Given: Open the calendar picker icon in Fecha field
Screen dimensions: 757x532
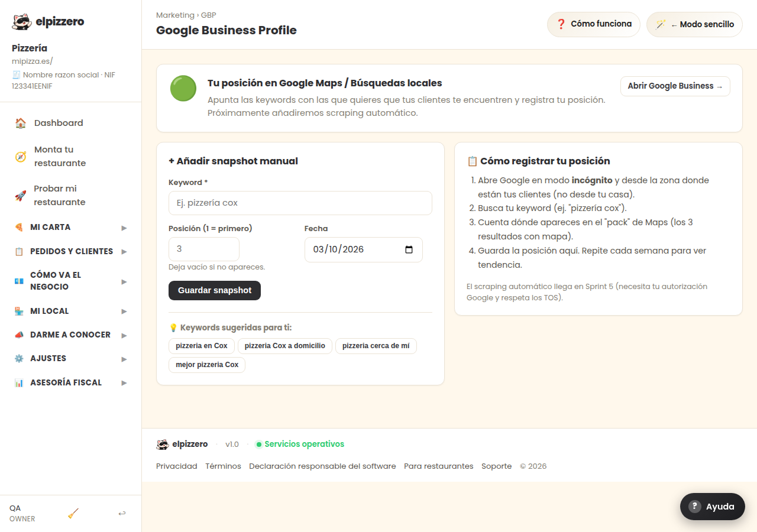Looking at the screenshot, I should point(409,249).
